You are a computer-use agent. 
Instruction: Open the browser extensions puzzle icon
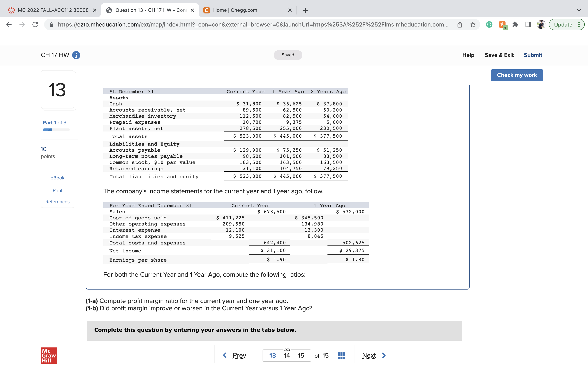pos(515,24)
